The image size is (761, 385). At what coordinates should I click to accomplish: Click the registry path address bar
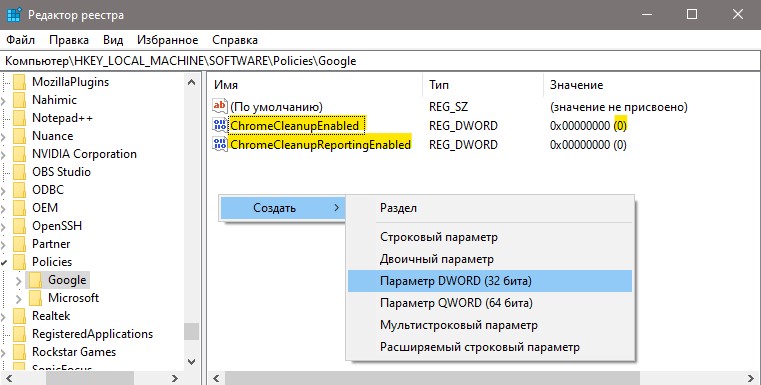(x=380, y=61)
